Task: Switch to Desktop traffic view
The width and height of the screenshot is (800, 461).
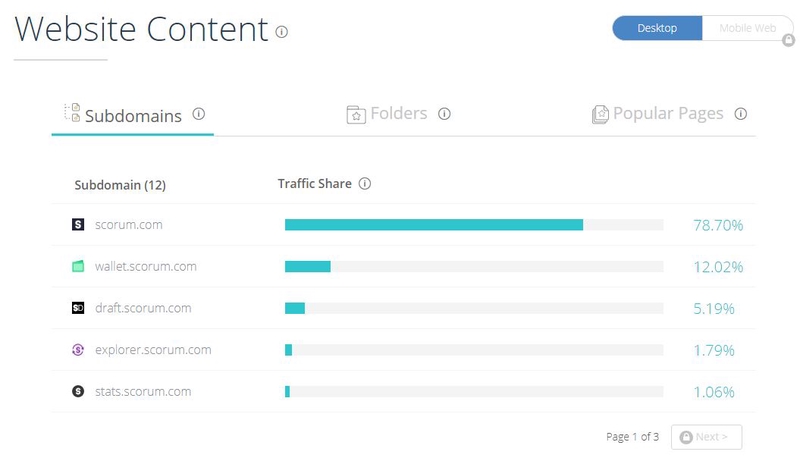Action: (x=657, y=28)
